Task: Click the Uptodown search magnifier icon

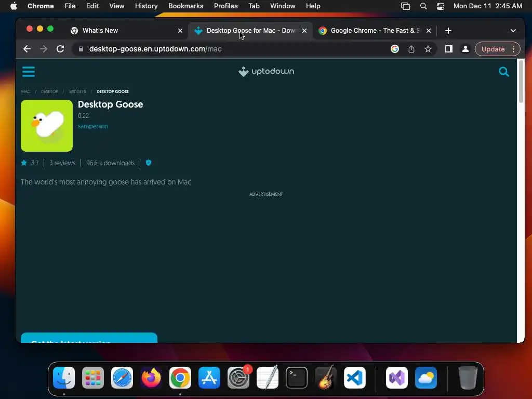Action: point(504,72)
